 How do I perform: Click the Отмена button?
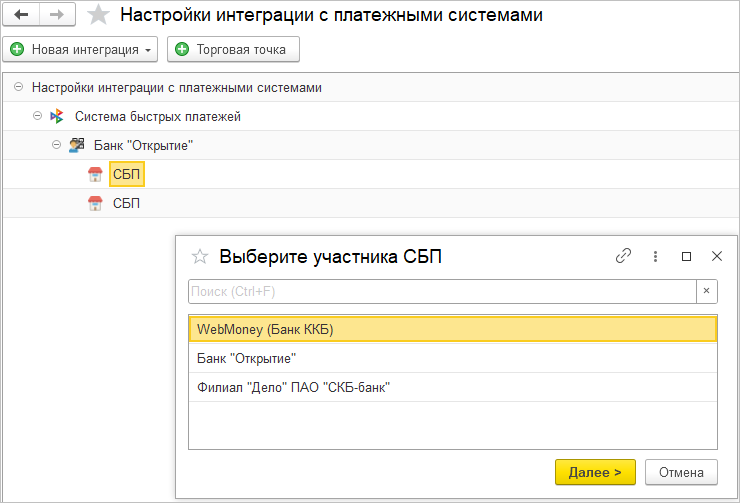click(x=681, y=472)
